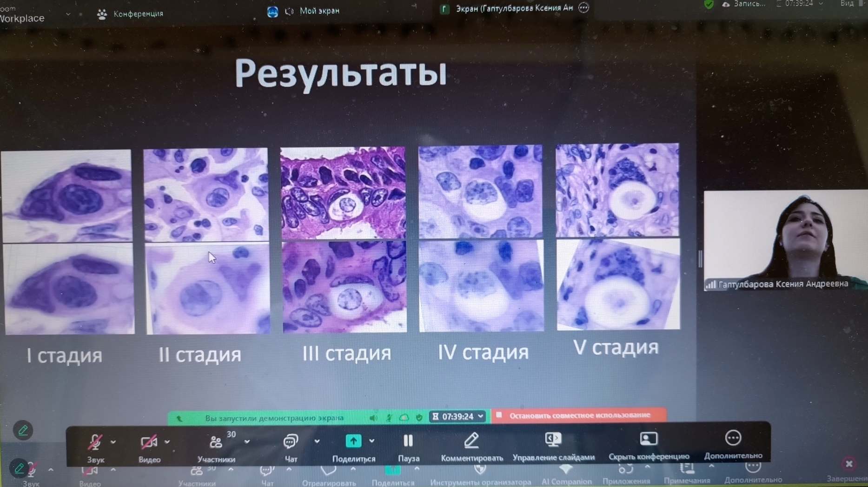Click cloud recording icon in green share bar
868x487 pixels.
tap(404, 418)
